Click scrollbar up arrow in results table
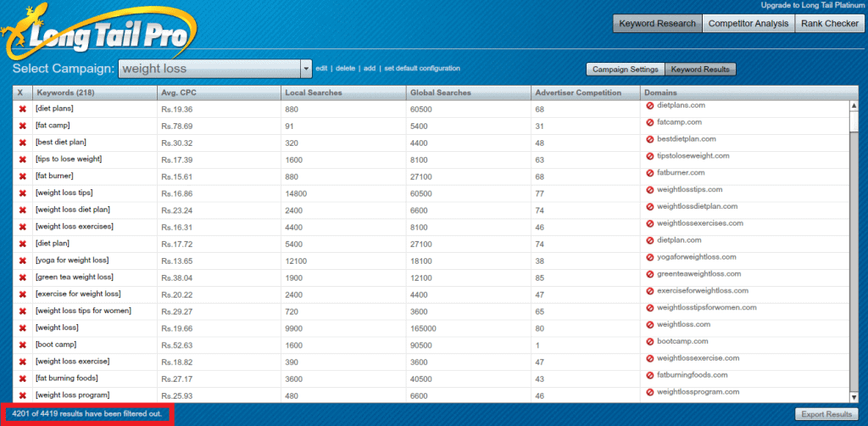868x426 pixels. coord(854,106)
